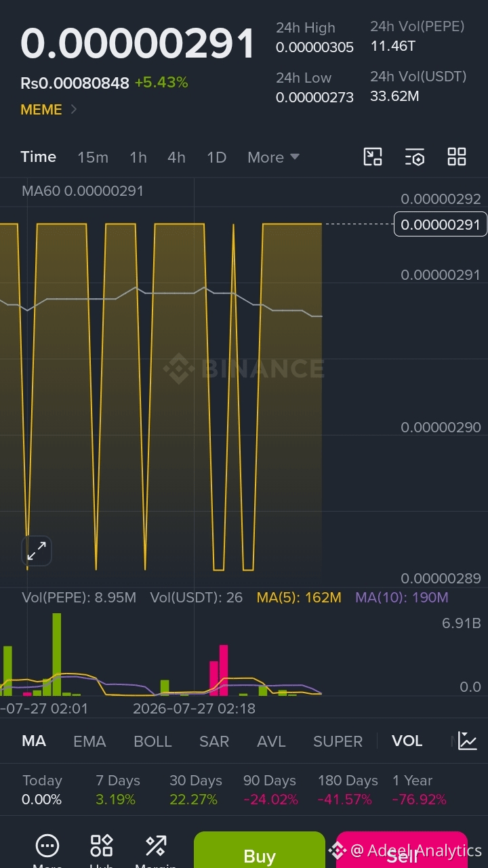Tap the 7 Days 3.19% performance

coord(118,790)
